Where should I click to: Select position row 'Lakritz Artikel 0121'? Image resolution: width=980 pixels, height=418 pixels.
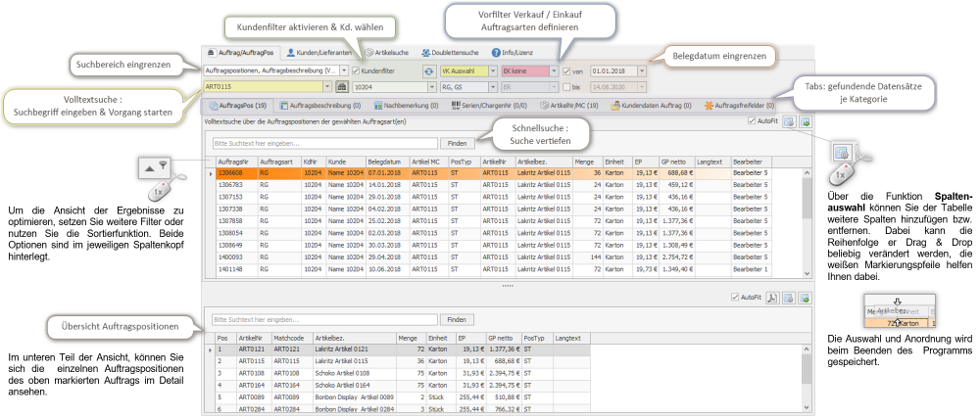(x=403, y=349)
